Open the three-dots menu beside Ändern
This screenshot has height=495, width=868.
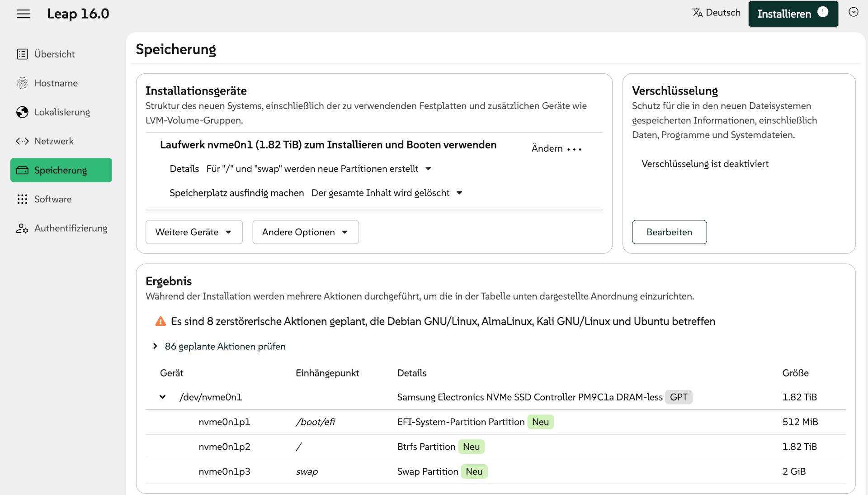pyautogui.click(x=574, y=149)
